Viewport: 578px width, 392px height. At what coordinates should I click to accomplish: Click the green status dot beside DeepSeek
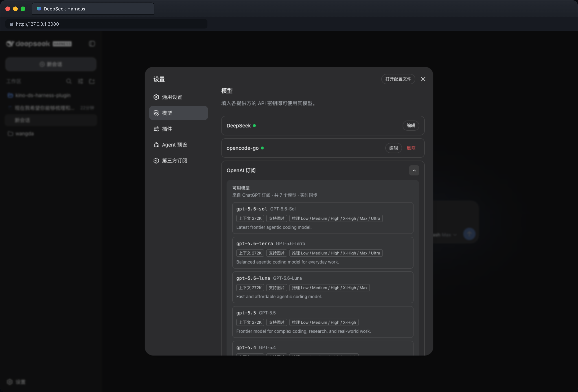click(x=254, y=126)
